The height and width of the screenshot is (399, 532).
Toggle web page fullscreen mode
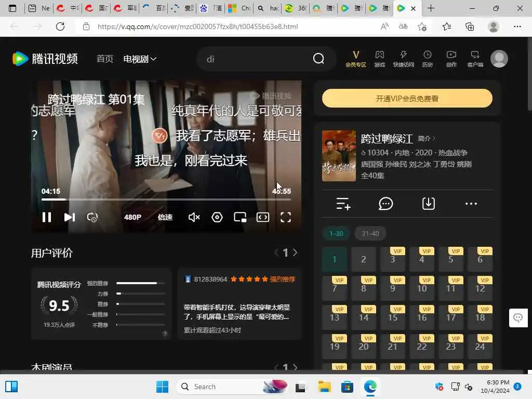pos(263,217)
